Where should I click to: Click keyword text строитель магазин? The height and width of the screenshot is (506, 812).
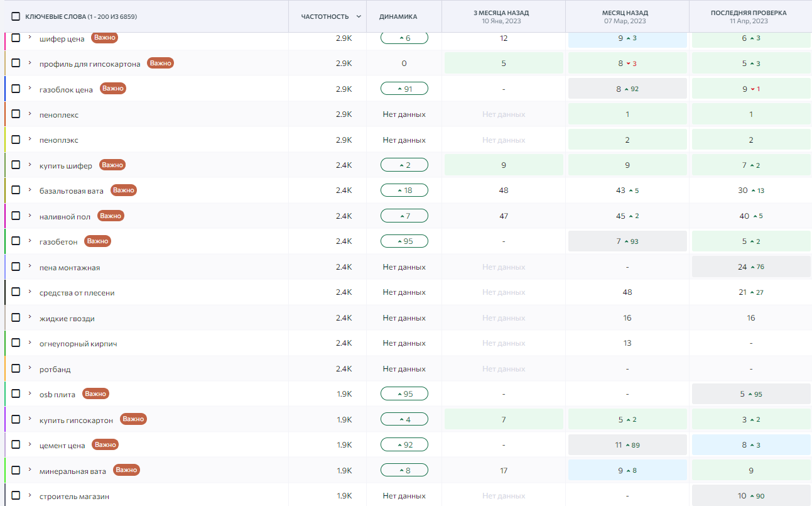(75, 497)
